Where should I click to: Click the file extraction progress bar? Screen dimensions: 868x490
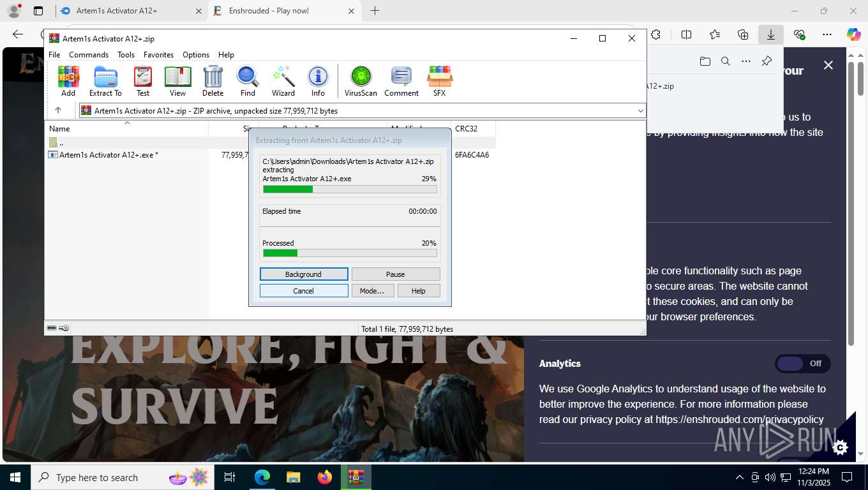pos(350,189)
